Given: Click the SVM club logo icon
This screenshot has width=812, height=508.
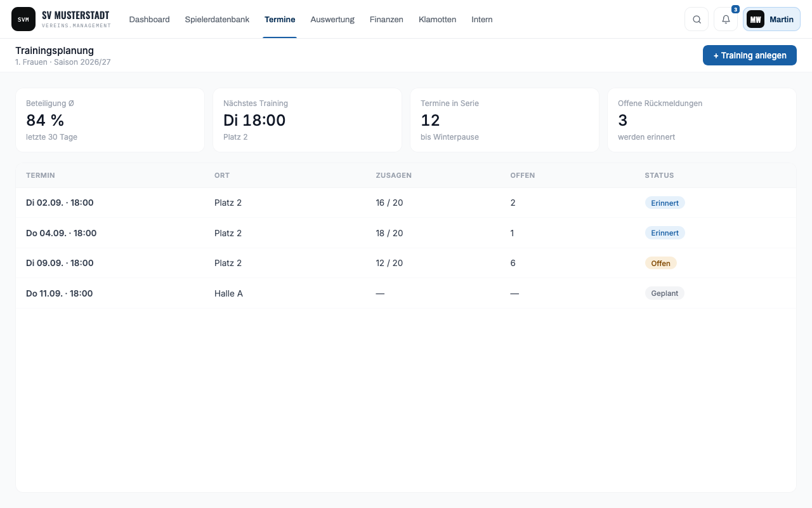Looking at the screenshot, I should 23,19.
